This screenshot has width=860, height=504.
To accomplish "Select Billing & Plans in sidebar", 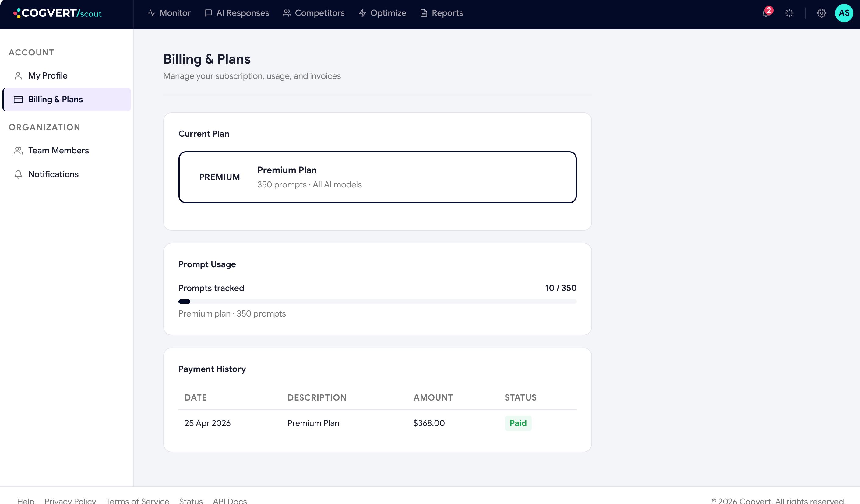I will [x=67, y=100].
